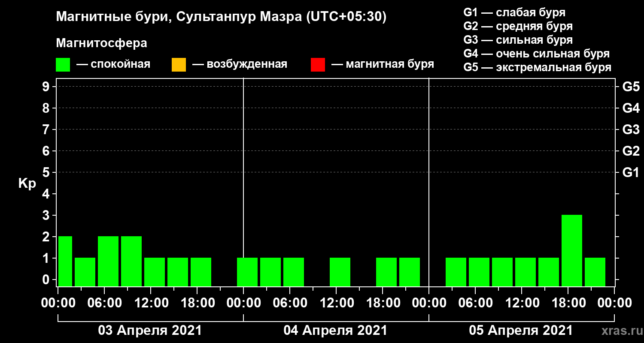Click the '18:00' time label for 05 Апреля

568,303
